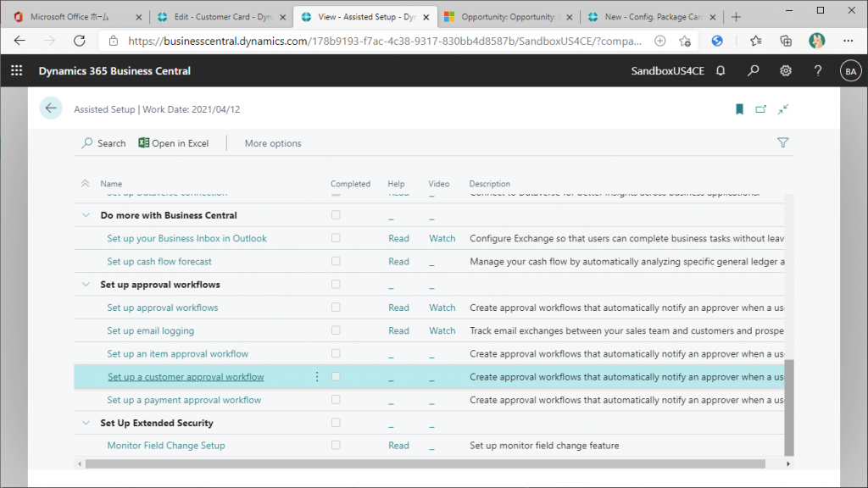
Task: Read help for Set up email logging
Action: point(398,331)
